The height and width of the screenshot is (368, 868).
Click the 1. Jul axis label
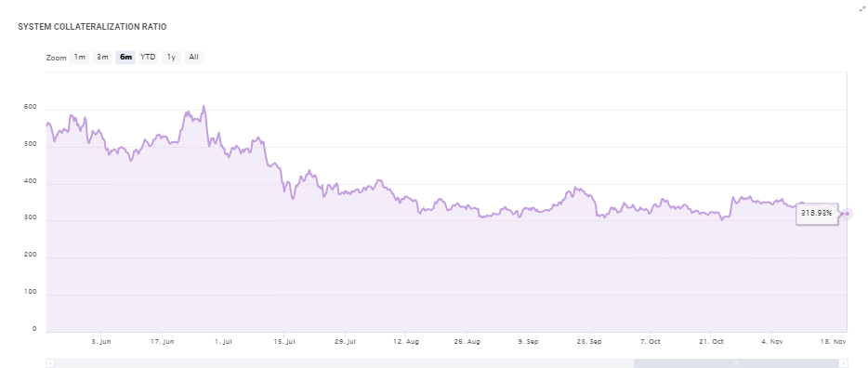coord(223,342)
